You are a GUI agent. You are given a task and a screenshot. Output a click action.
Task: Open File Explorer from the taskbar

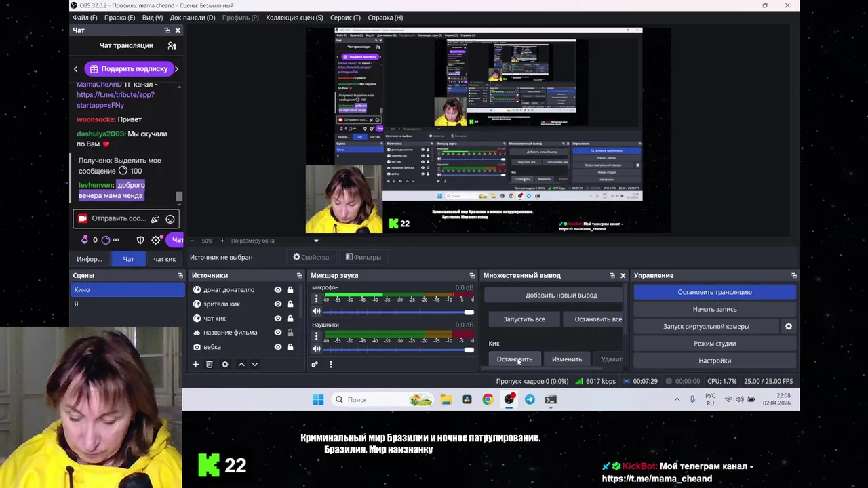(x=446, y=399)
